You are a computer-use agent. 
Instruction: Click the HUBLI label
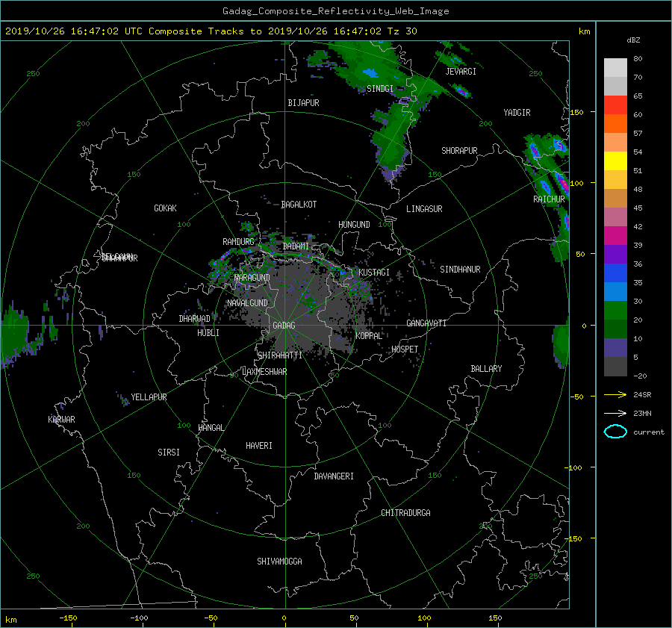point(208,333)
